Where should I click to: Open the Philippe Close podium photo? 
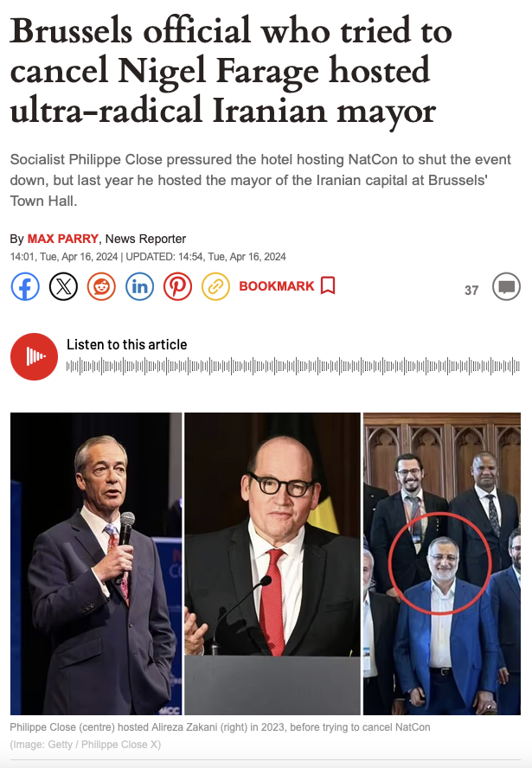[272, 564]
